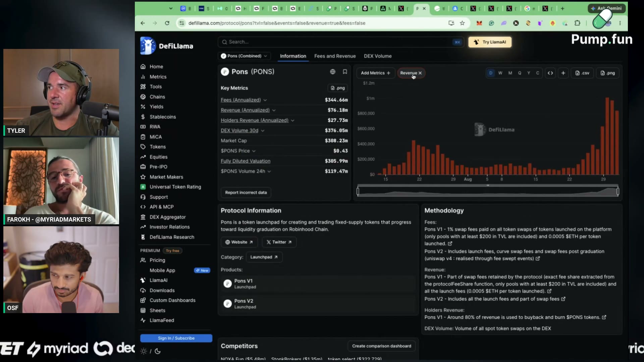Select weekly W chart interval
Image resolution: width=644 pixels, height=362 pixels.
[500, 73]
